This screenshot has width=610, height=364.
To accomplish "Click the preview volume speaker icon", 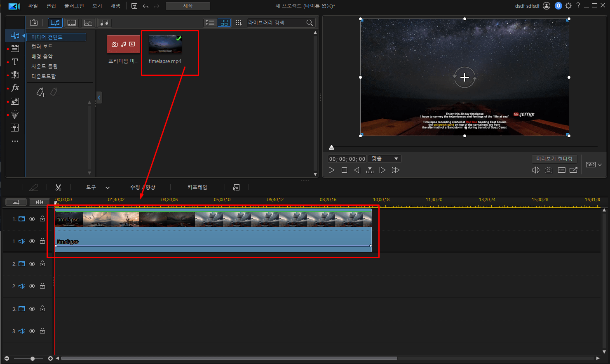I will (x=535, y=170).
